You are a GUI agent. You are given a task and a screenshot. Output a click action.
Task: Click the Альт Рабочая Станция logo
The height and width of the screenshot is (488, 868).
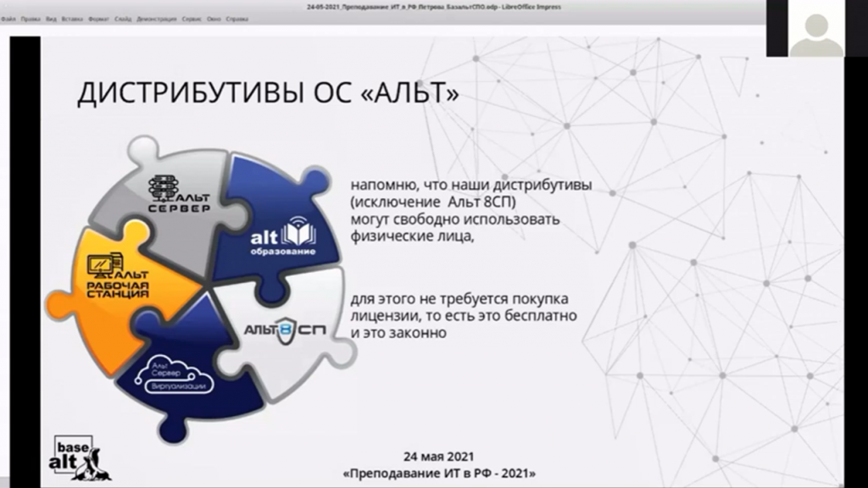click(117, 275)
